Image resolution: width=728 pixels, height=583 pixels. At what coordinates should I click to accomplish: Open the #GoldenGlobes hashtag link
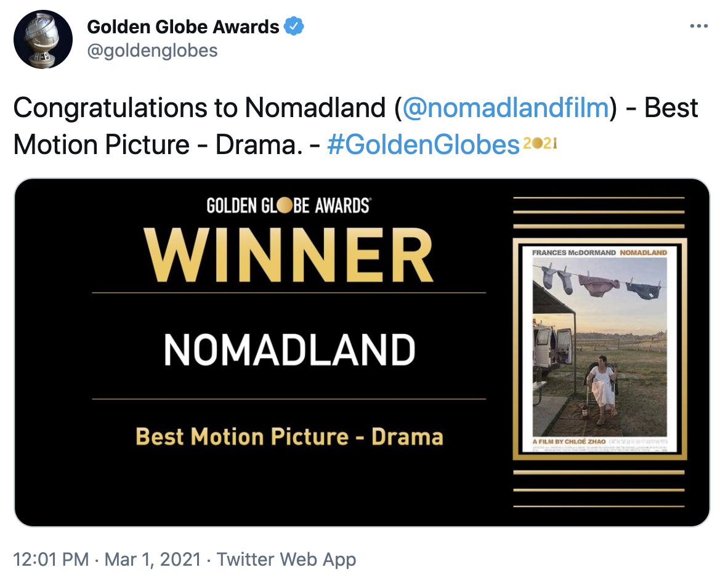pos(423,145)
